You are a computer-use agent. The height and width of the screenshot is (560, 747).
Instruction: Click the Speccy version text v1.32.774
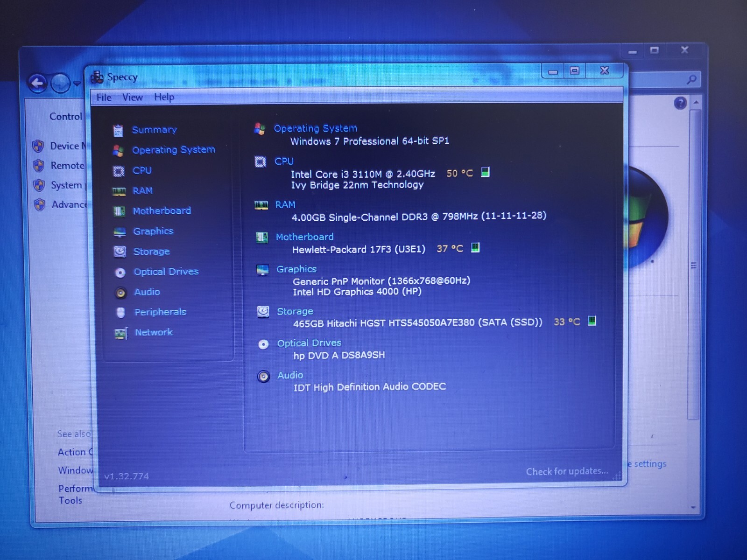pyautogui.click(x=127, y=476)
